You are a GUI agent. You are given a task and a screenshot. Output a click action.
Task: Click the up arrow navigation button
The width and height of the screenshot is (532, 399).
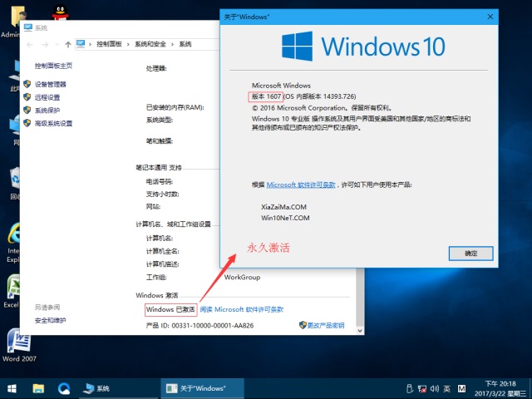(67, 43)
